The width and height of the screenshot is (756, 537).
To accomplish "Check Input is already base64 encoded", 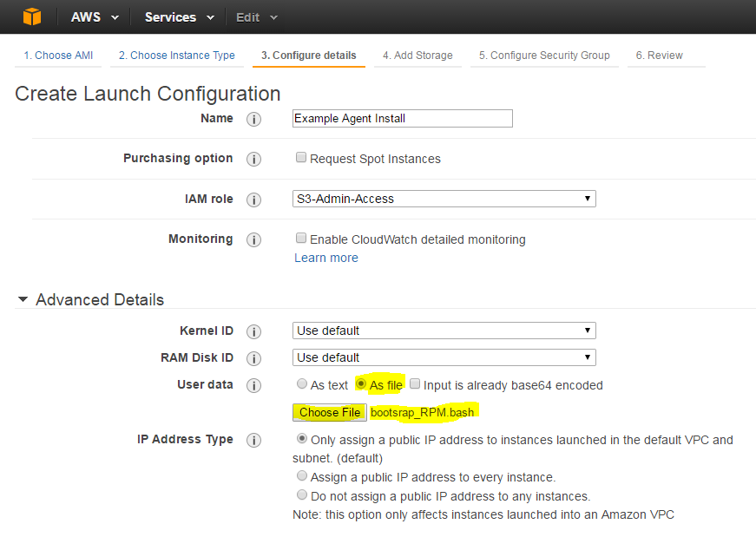I will tap(415, 383).
